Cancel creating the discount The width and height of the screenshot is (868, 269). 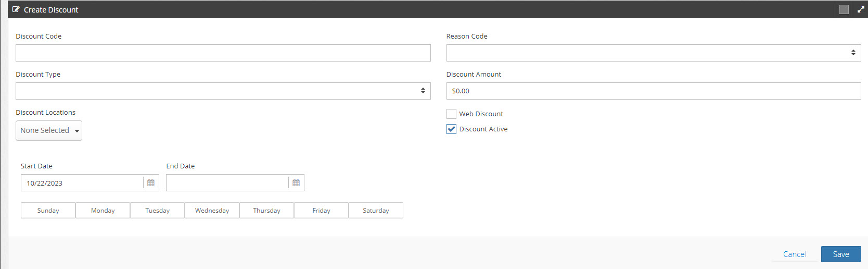(795, 254)
